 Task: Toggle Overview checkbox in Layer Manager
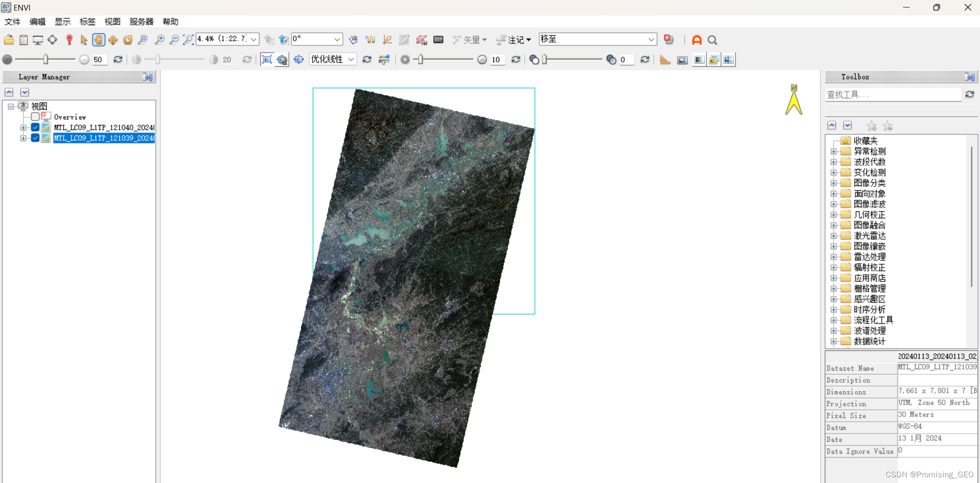point(35,117)
